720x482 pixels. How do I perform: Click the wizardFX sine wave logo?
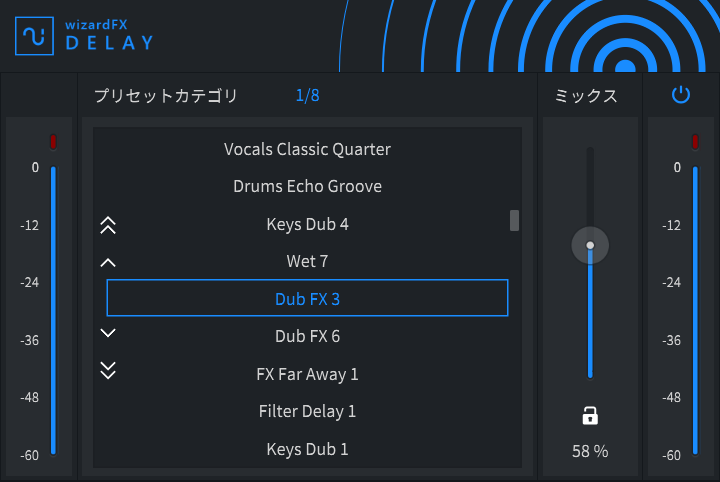coord(34,36)
